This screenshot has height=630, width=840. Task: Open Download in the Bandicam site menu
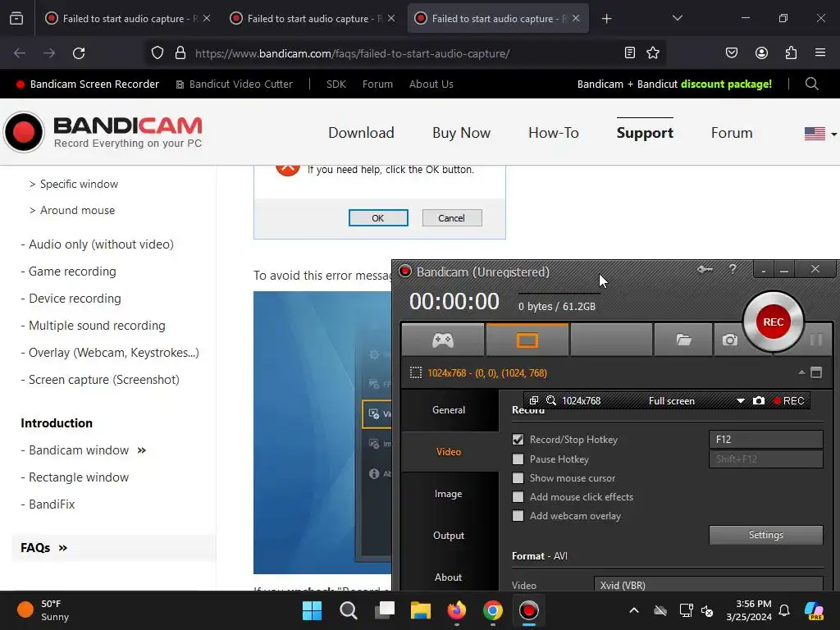(361, 133)
